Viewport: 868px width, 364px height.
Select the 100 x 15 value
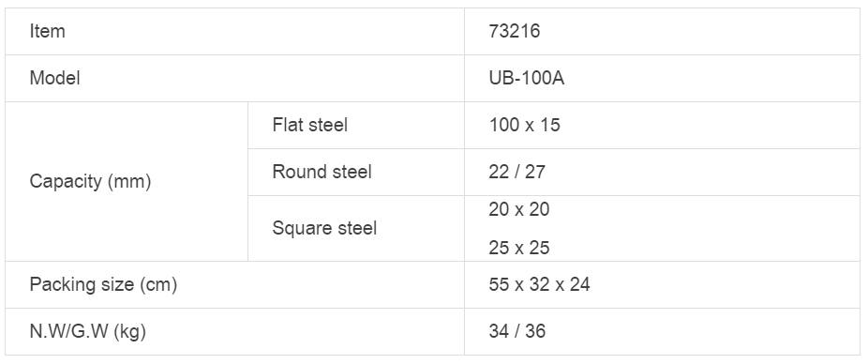point(524,125)
